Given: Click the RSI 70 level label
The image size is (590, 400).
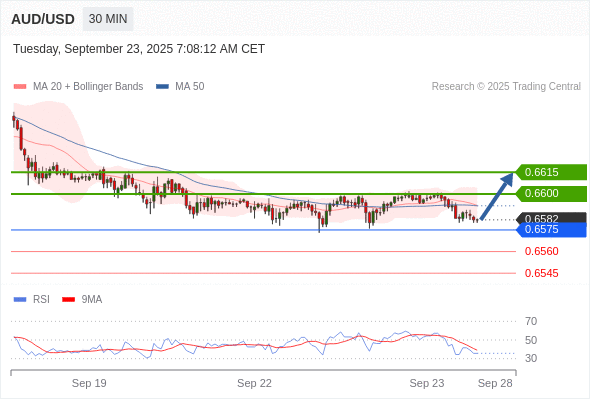Looking at the screenshot, I should [531, 321].
